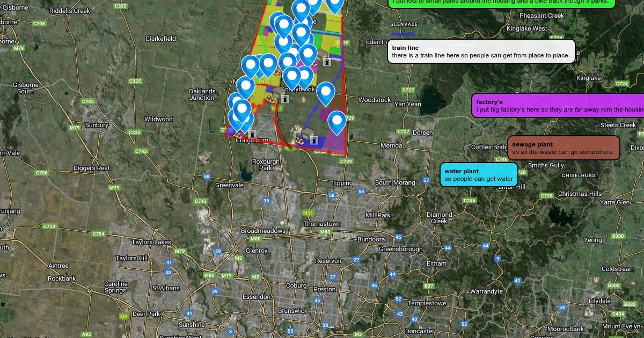
Task: Click the Doreen place label
Action: (423, 133)
